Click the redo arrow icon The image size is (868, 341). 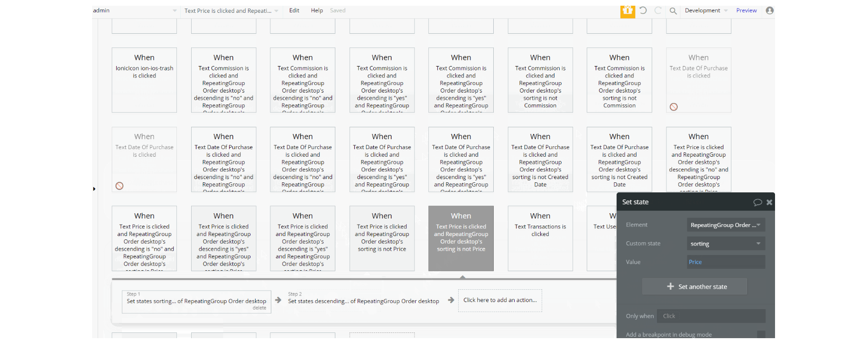point(658,10)
